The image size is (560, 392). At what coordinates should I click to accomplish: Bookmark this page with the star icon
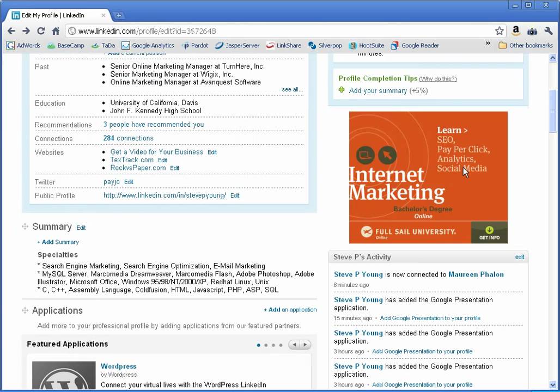click(500, 31)
